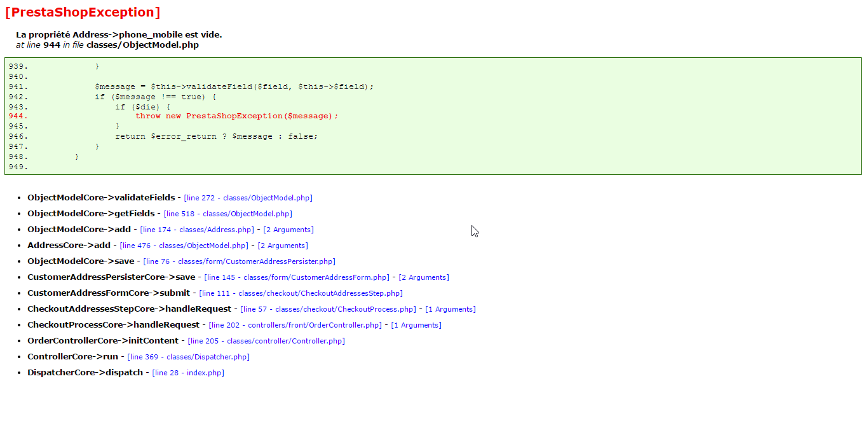This screenshot has height=430, width=868.
Task: Click the phone_mobile est vide error message
Action: point(119,34)
